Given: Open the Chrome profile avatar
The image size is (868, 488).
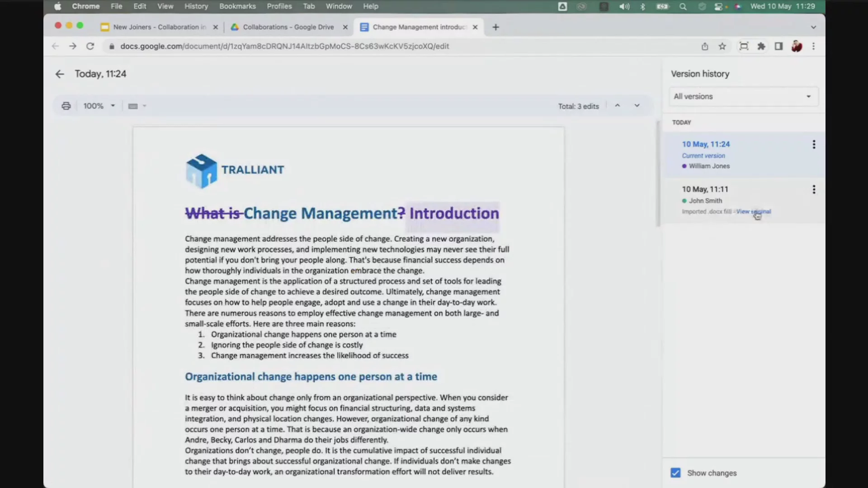Looking at the screenshot, I should [x=797, y=46].
